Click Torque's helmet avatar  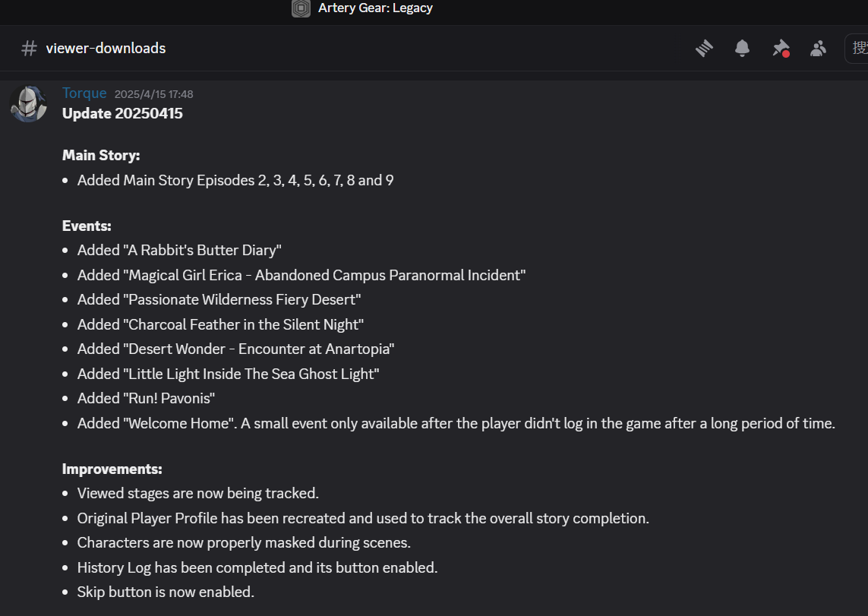[28, 103]
